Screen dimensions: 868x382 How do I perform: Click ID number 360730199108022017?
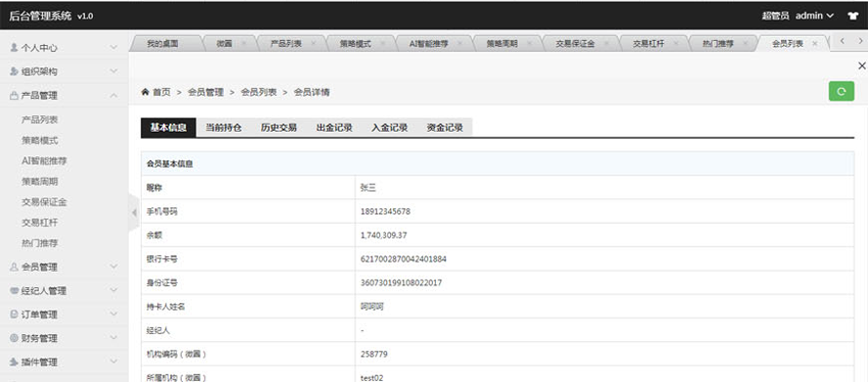coord(401,283)
